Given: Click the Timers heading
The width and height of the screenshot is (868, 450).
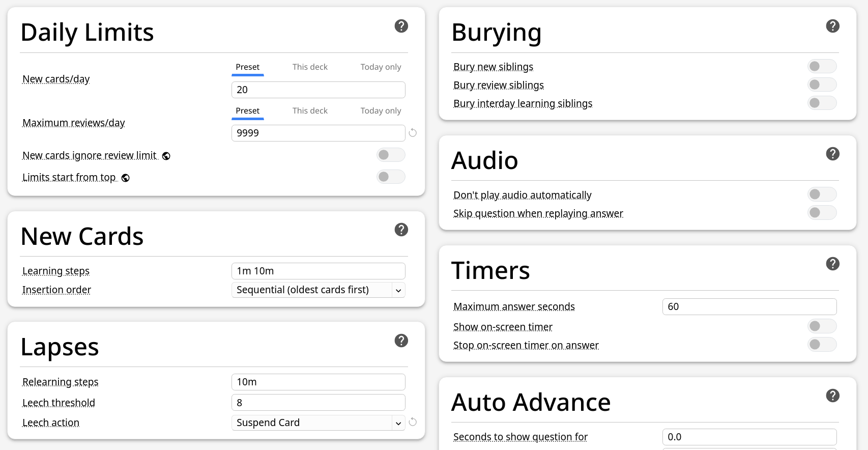Looking at the screenshot, I should pos(491,271).
